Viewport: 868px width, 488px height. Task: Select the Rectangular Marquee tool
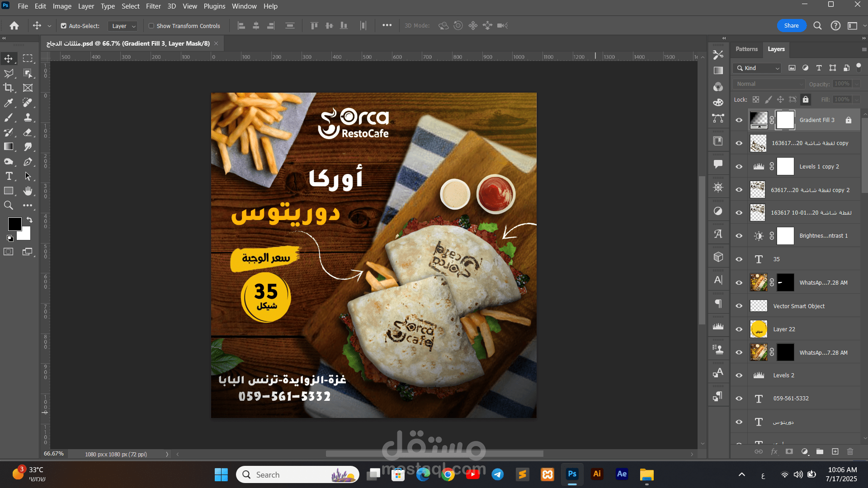click(28, 59)
